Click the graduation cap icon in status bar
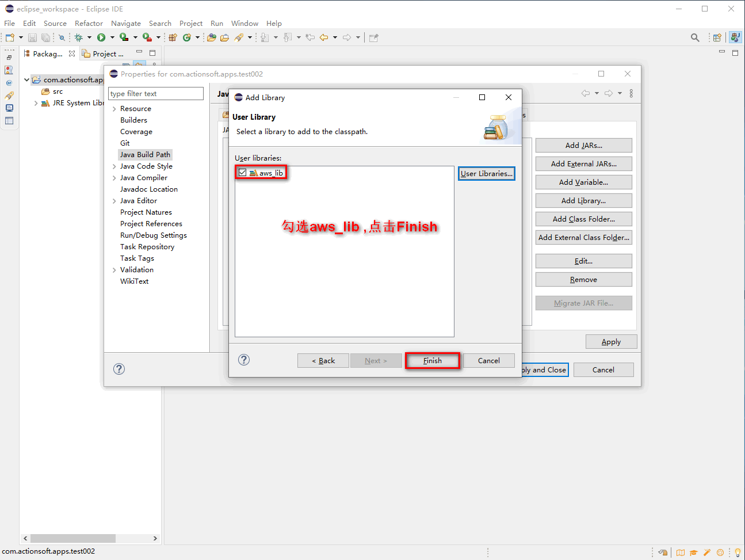The image size is (745, 560). pos(693,553)
